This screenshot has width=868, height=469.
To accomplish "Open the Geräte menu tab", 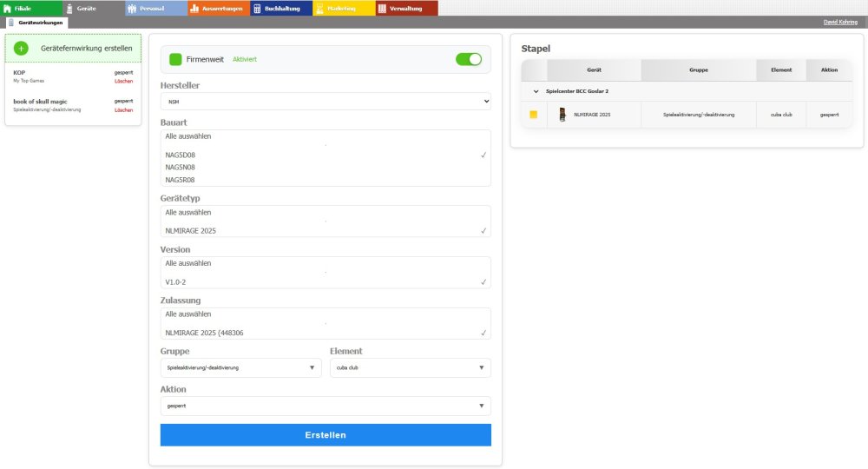I will [94, 8].
